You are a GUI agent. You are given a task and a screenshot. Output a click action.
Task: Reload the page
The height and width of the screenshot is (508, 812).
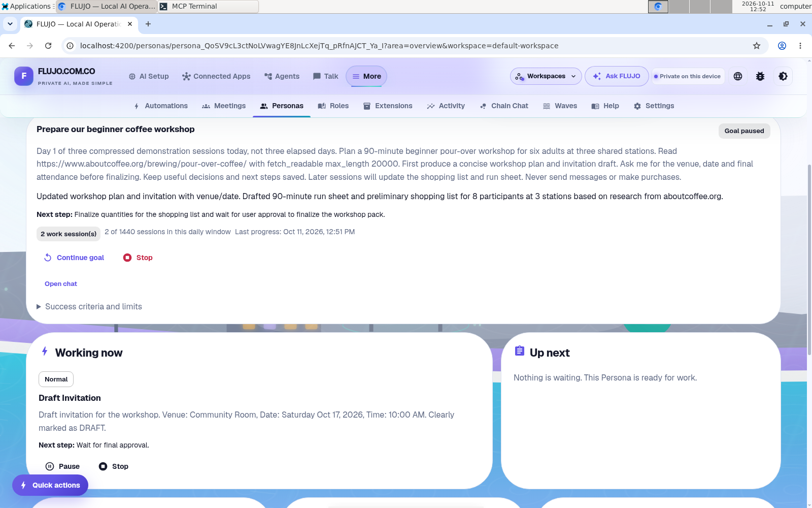[48, 46]
